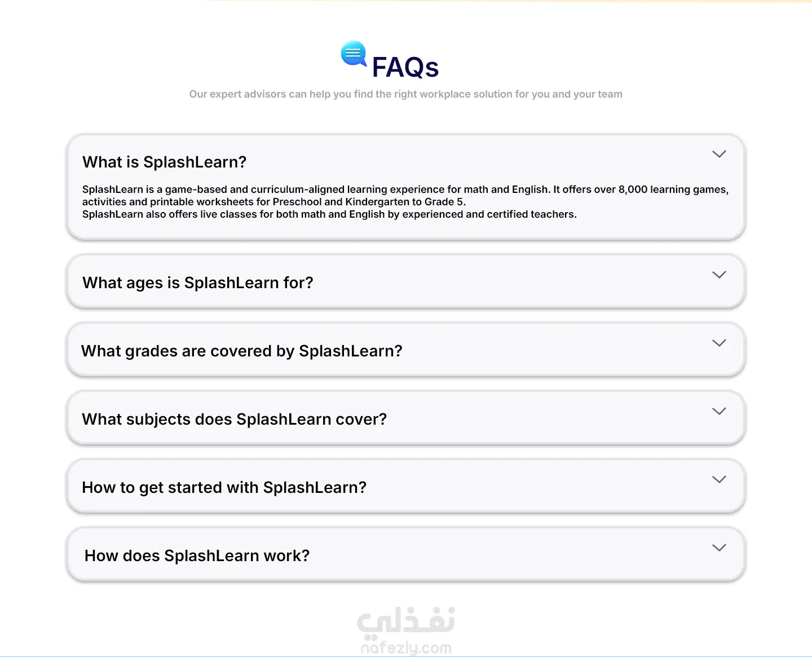Image resolution: width=812 pixels, height=657 pixels.
Task: Collapse the 'What is SplashLearn?' chevron
Action: 719,154
